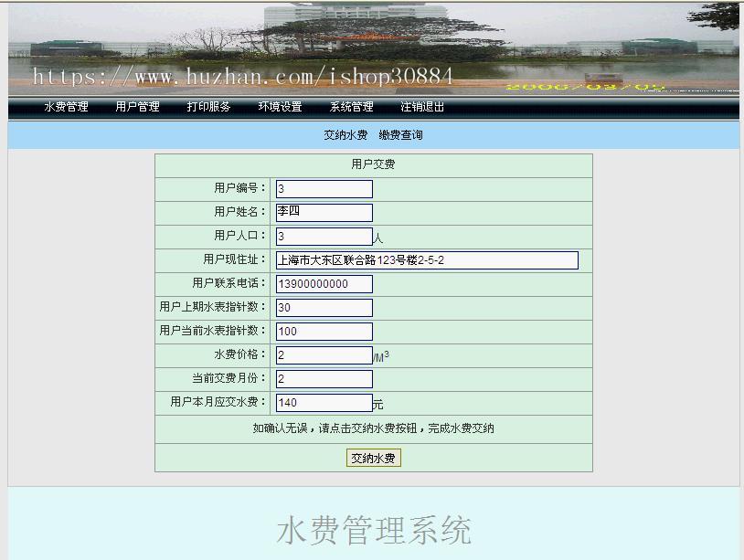
Task: Select the 用户姓名 field showing 李四
Action: [x=323, y=212]
